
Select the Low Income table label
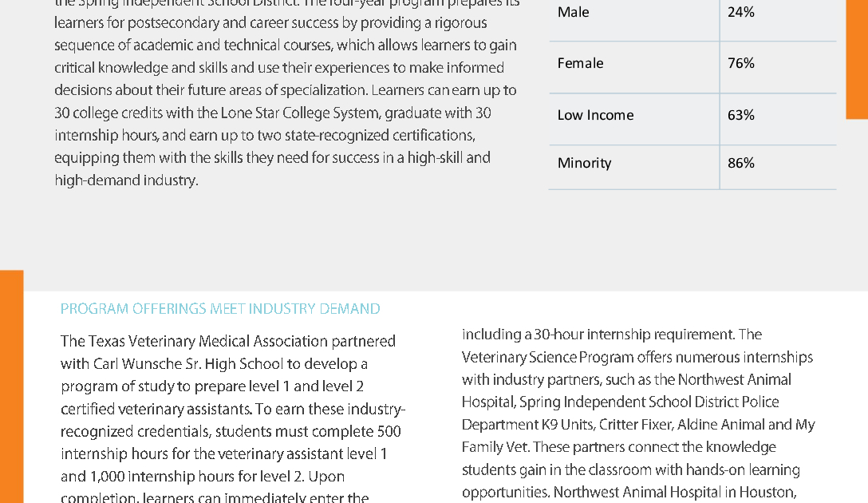[595, 115]
